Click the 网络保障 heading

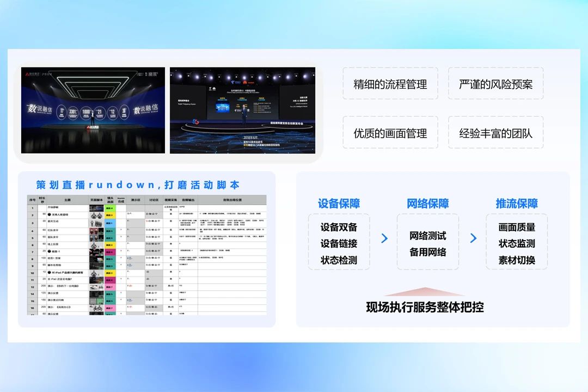click(427, 204)
